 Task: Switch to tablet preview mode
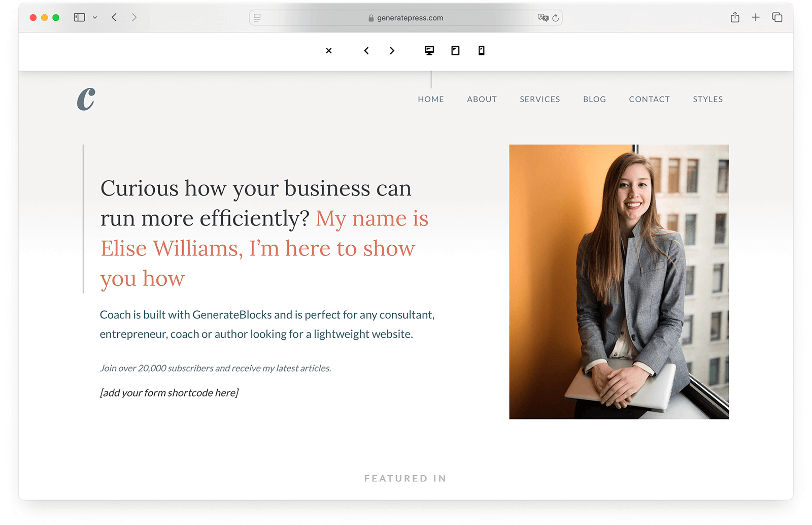[x=455, y=50]
